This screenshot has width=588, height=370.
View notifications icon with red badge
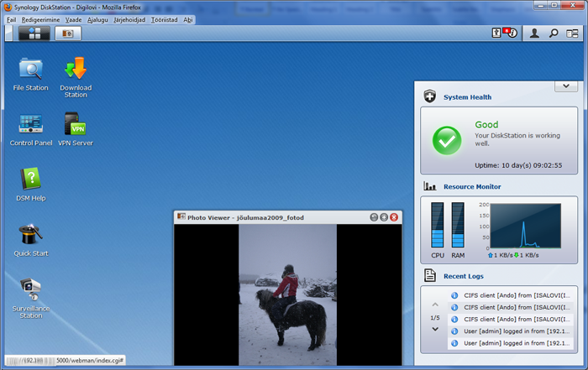pyautogui.click(x=510, y=33)
